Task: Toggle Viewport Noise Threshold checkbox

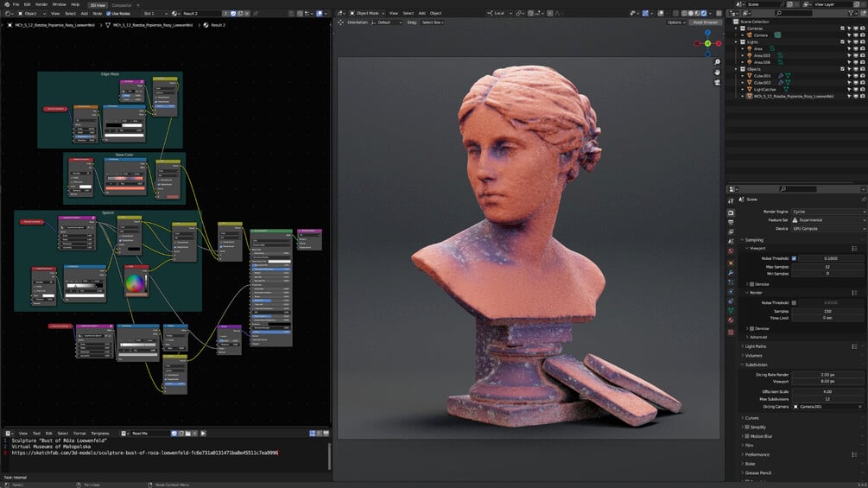Action: coord(794,258)
